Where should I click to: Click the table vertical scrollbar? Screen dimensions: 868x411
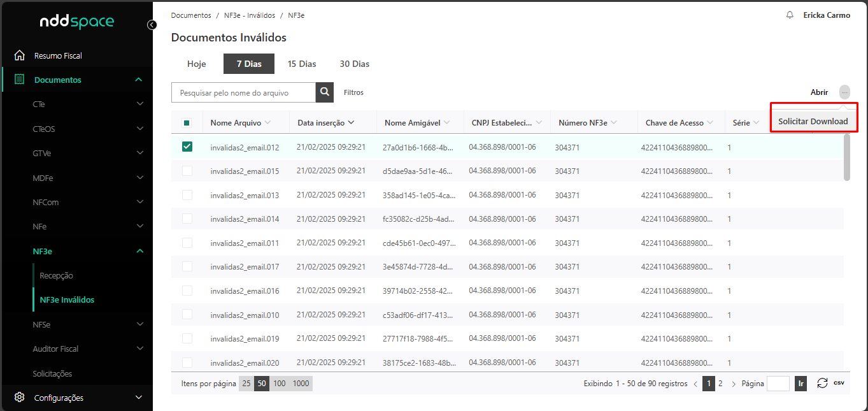pyautogui.click(x=846, y=157)
